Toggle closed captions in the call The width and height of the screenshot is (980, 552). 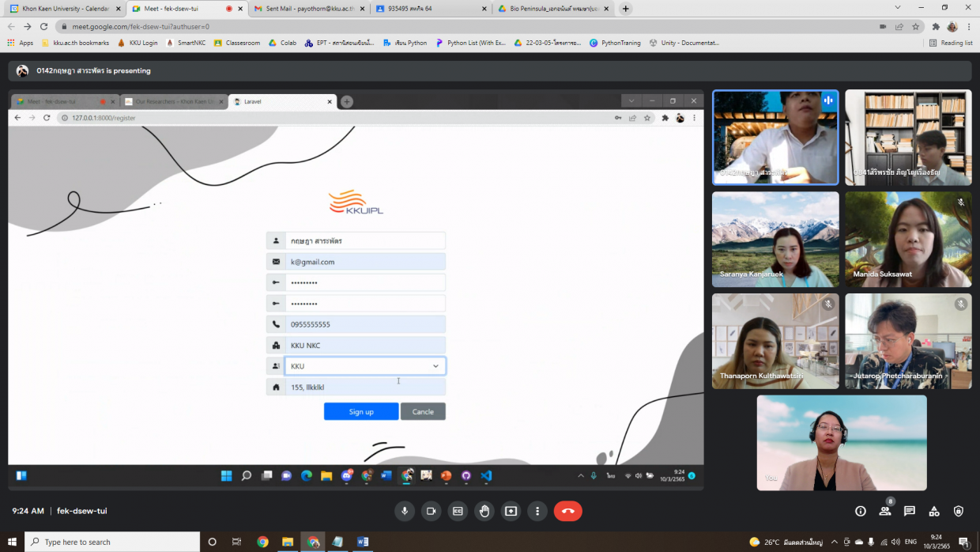[458, 511]
